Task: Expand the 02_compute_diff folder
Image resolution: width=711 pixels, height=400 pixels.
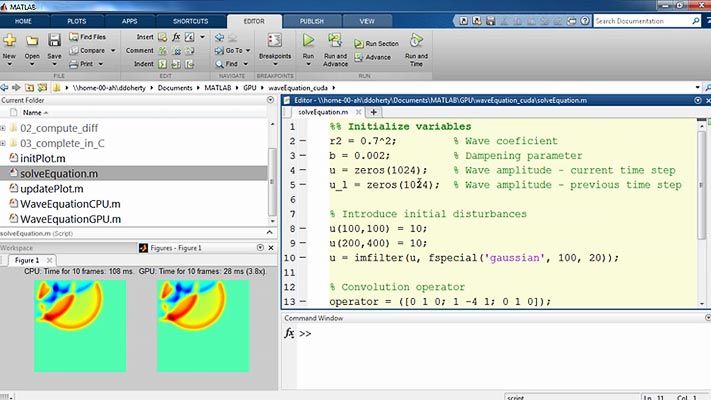Action: (x=3, y=129)
